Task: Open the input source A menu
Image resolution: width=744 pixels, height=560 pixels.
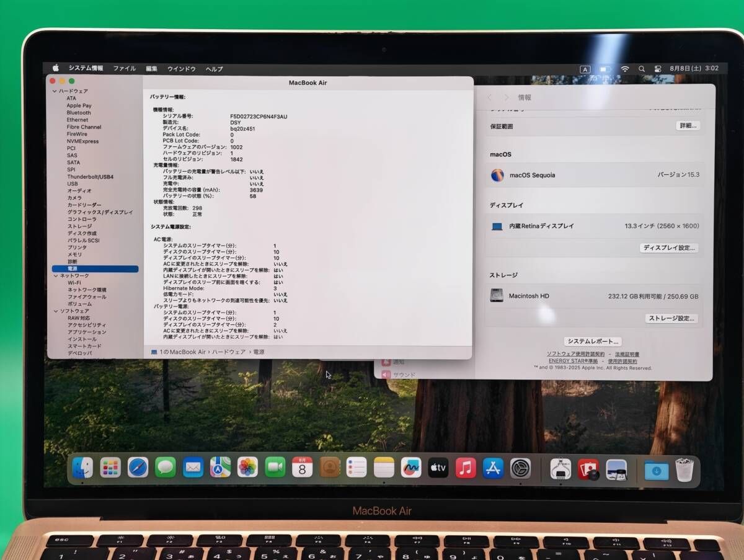Action: pos(585,69)
